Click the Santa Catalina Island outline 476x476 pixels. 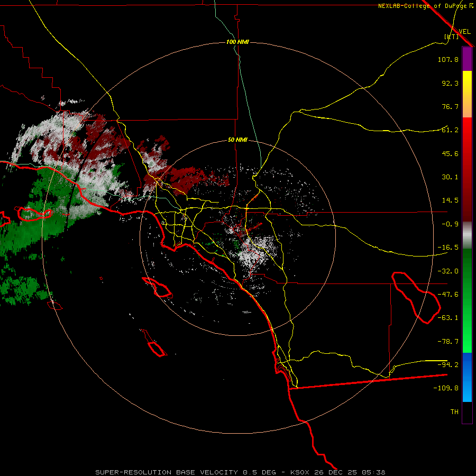tap(157, 287)
